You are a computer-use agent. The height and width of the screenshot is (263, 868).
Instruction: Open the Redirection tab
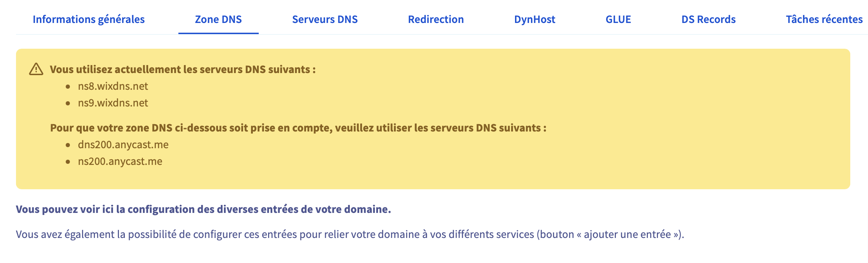(436, 19)
